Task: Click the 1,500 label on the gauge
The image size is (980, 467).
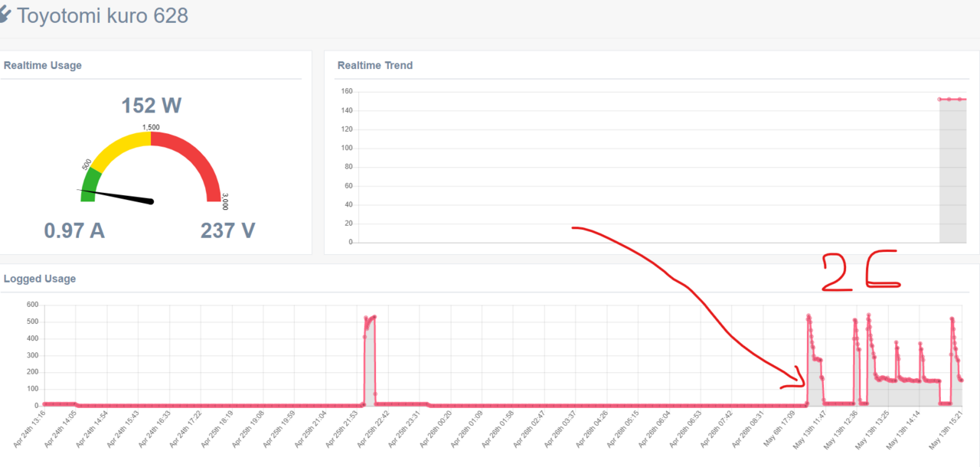Action: click(151, 127)
